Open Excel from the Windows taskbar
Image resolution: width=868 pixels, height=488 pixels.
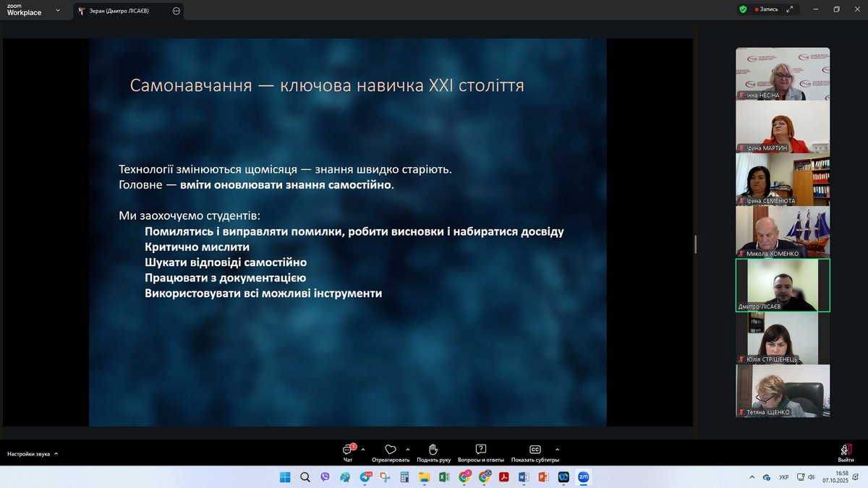[444, 477]
